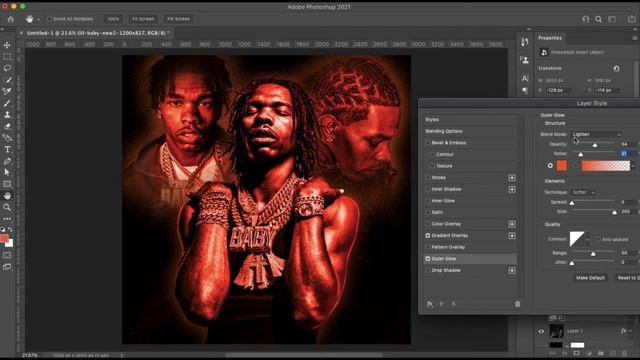Add another Drop Shadow with its plus icon
Viewport: 640px width, 360px height.
[512, 271]
